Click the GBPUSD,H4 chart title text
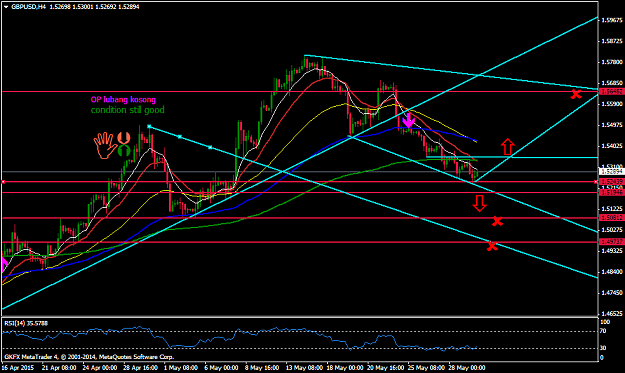 point(28,7)
